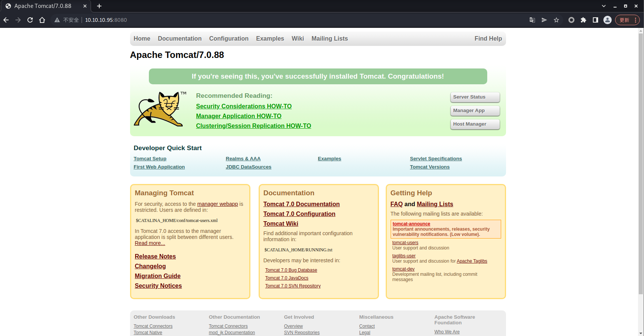This screenshot has height=336, width=644.
Task: Click the share/send page icon
Action: pyautogui.click(x=544, y=20)
